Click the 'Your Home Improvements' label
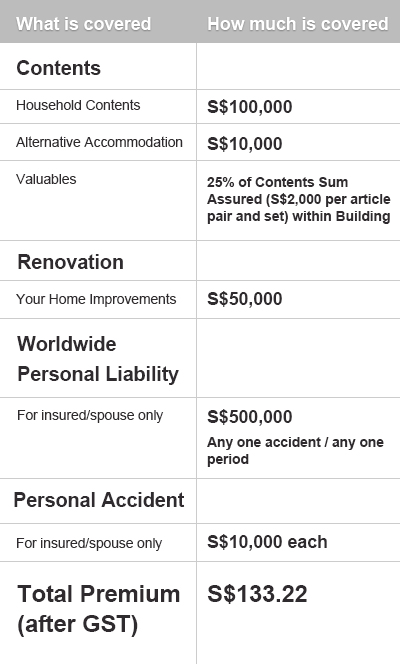Screen dimensions: 400x664 tap(96, 299)
